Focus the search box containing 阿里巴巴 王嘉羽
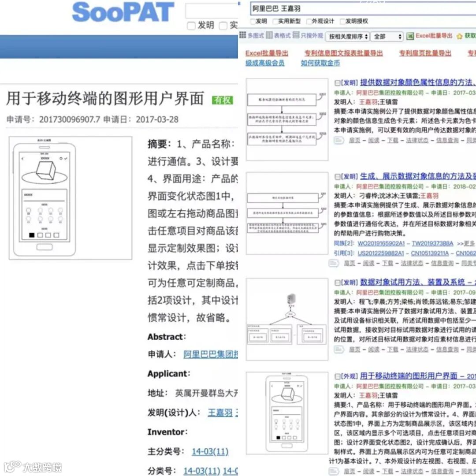This screenshot has width=476, height=476. click(363, 9)
